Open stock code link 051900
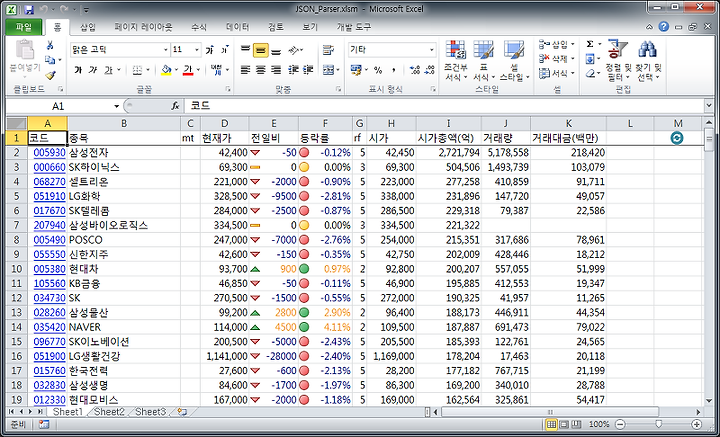Screen dimensions: 720x437 point(50,356)
